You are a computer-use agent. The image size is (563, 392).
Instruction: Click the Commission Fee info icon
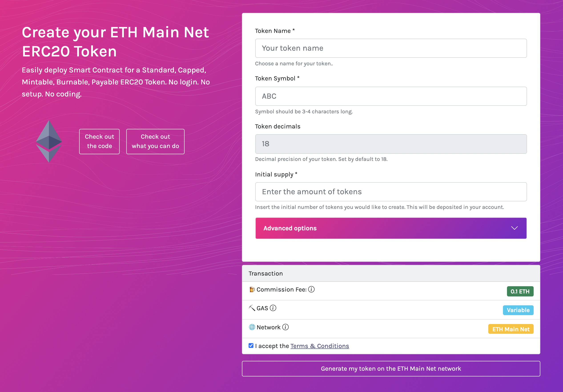312,289
